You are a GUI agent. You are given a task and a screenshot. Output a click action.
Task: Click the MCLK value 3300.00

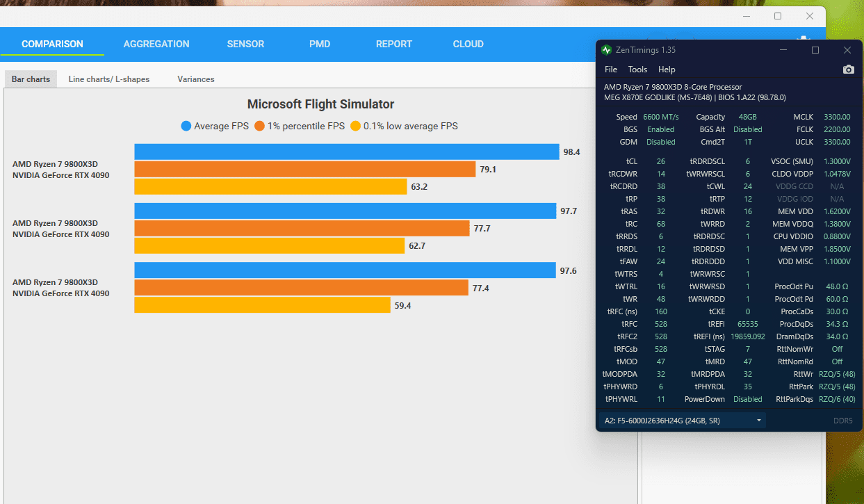(x=836, y=117)
